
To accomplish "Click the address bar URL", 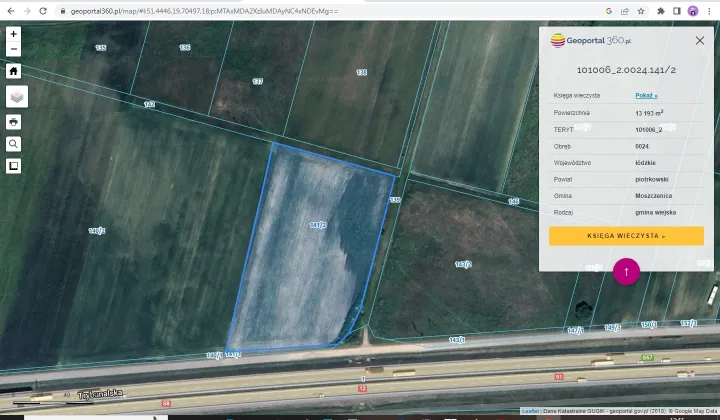I will point(200,10).
